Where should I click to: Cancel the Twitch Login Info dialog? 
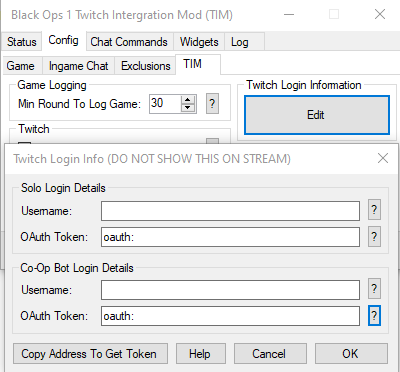270,354
